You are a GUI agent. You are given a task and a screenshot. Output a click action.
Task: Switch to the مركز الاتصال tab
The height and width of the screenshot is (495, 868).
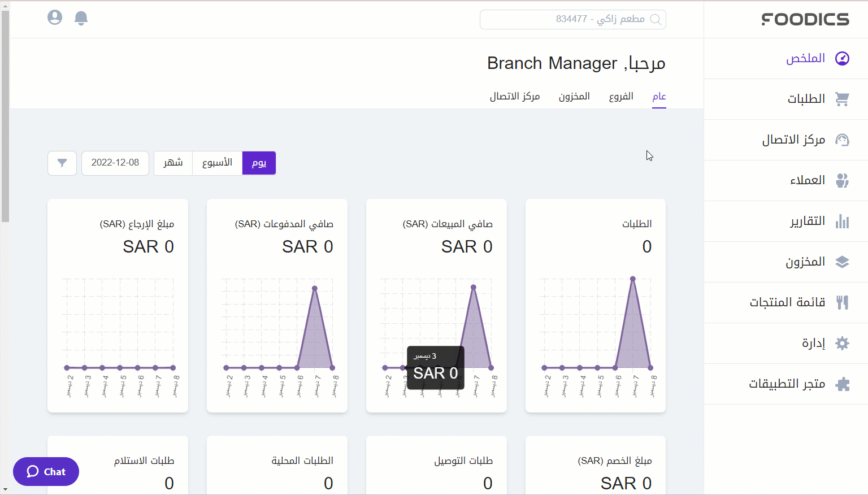point(515,97)
